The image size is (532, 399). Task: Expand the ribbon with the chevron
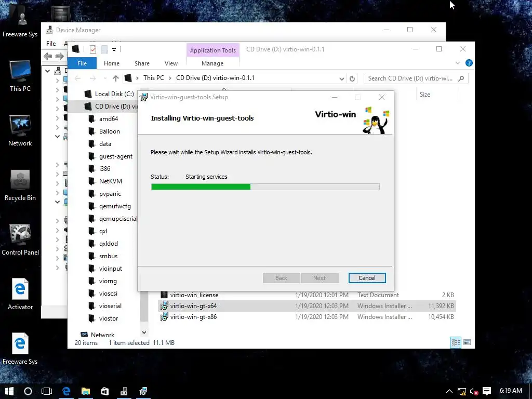coord(457,63)
